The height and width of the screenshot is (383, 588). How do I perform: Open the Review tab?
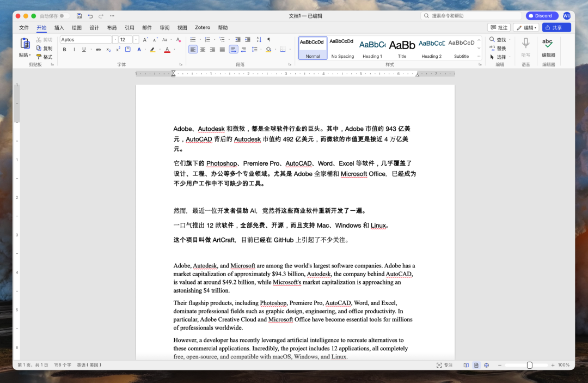[164, 28]
